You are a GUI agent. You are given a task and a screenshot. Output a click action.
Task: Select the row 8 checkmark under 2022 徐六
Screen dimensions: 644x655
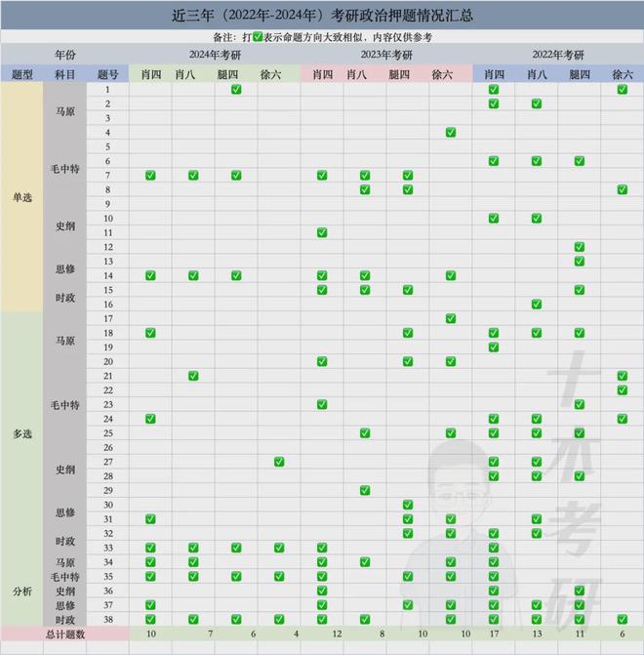pyautogui.click(x=622, y=189)
